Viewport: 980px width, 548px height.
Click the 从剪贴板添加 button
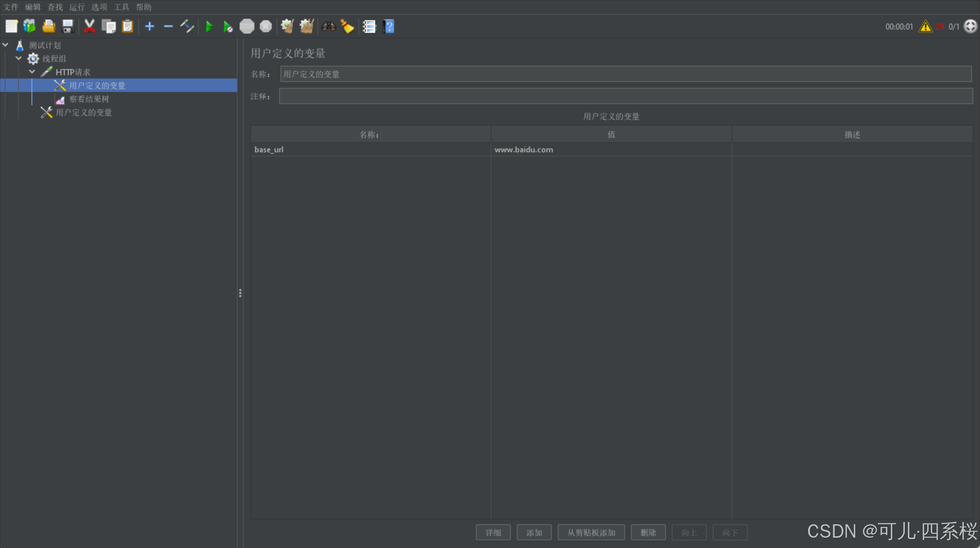coord(591,532)
